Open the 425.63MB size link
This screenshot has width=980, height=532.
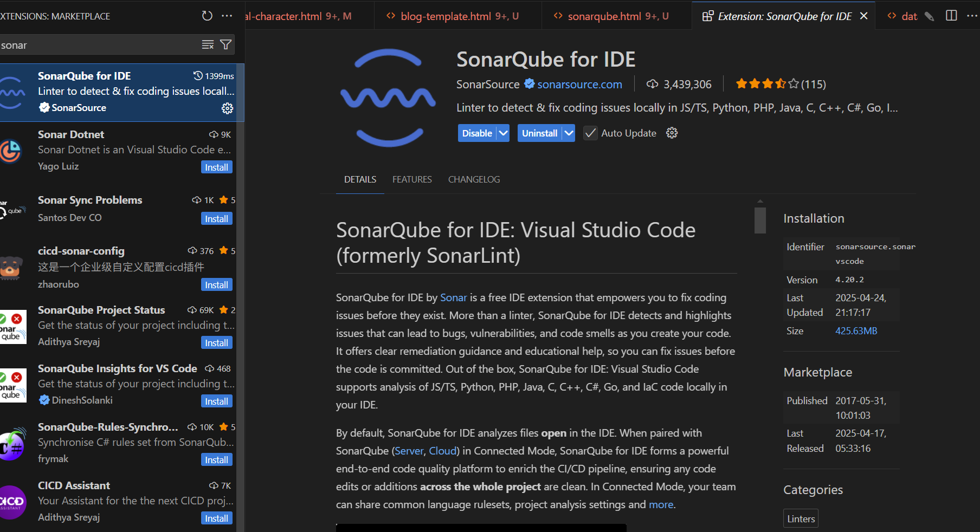click(856, 331)
